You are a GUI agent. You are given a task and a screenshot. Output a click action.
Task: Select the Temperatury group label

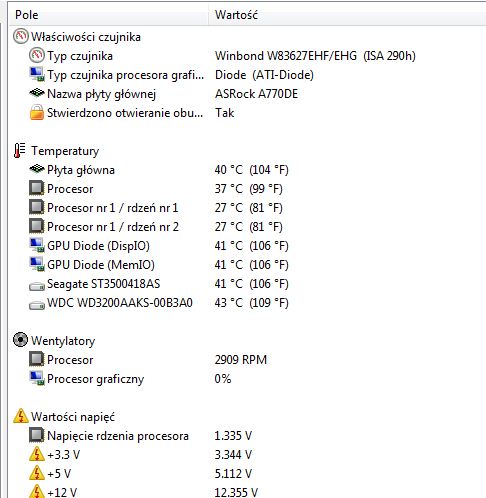pos(65,151)
